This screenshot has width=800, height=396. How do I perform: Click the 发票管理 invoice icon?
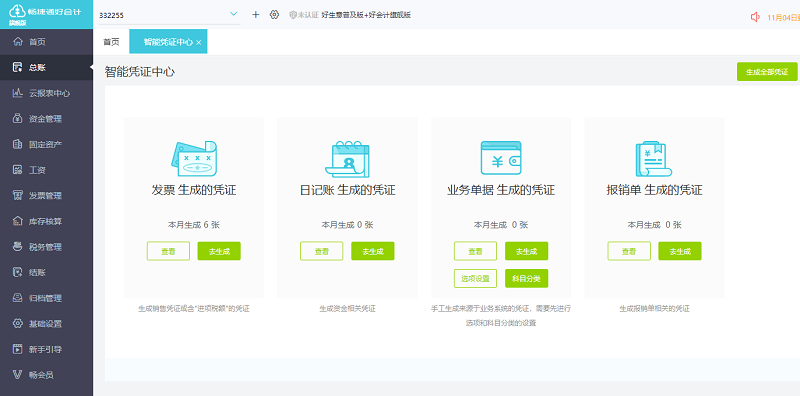pos(18,195)
